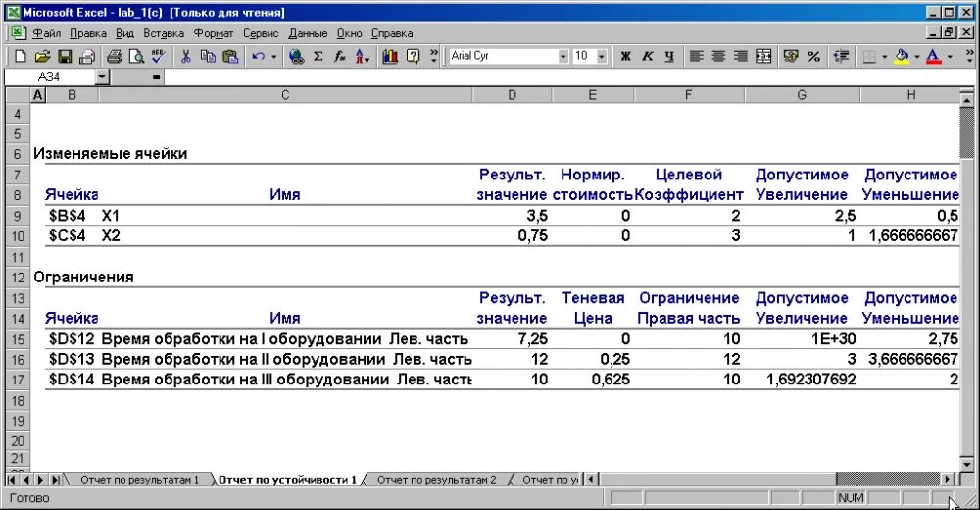Open the Fill Color dropdown arrow
This screenshot has height=510, width=980.
pyautogui.click(x=917, y=56)
